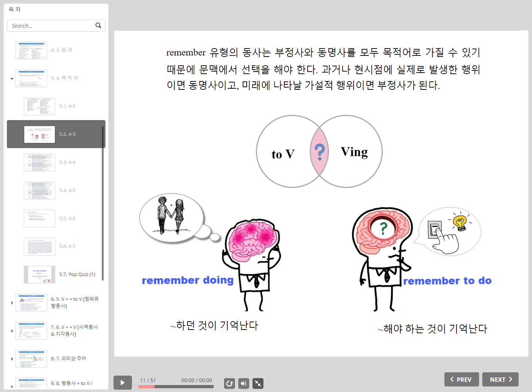
Task: Expand the 8. 7. 의미상 주어 section
Action: [x=12, y=359]
